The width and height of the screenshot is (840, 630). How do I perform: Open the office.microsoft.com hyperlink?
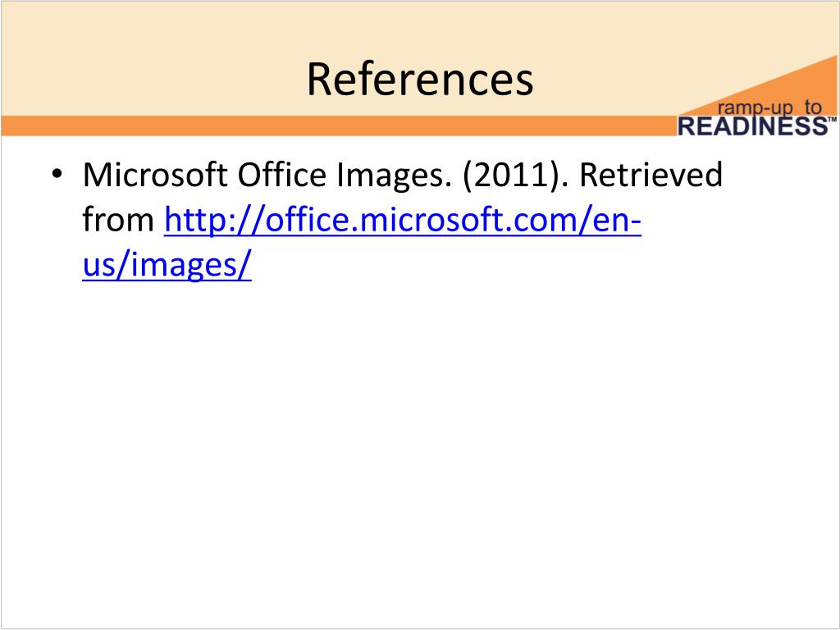(402, 220)
